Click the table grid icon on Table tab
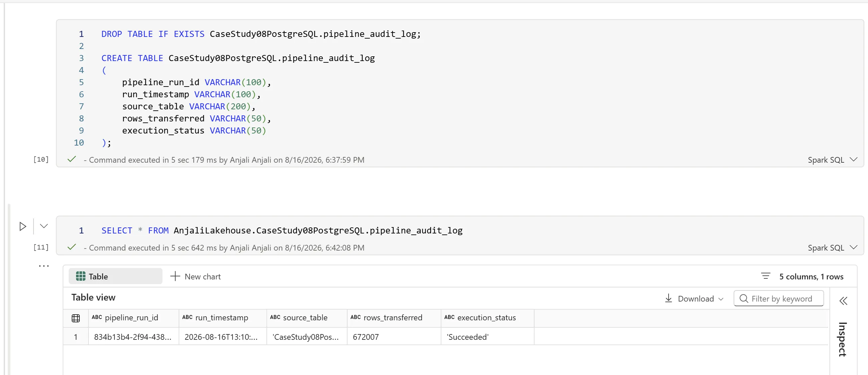The width and height of the screenshot is (868, 375). pos(80,276)
